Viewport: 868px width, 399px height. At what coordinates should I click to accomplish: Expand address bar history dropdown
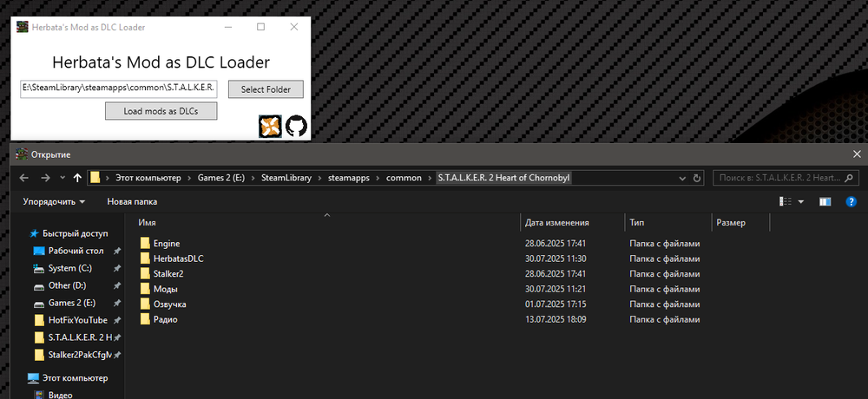[682, 178]
